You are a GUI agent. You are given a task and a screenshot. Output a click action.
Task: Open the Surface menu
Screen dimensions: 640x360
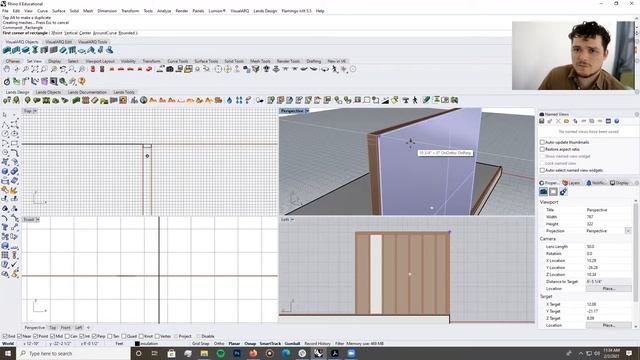[58, 11]
